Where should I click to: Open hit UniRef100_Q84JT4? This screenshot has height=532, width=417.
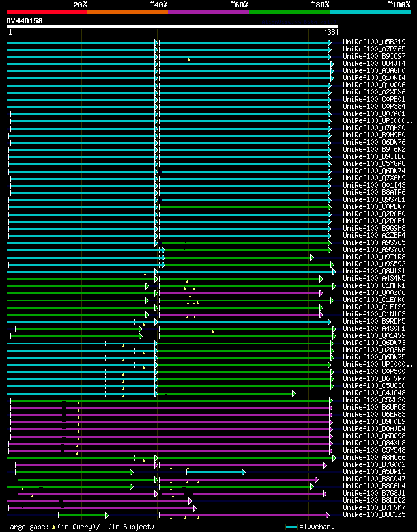click(374, 63)
